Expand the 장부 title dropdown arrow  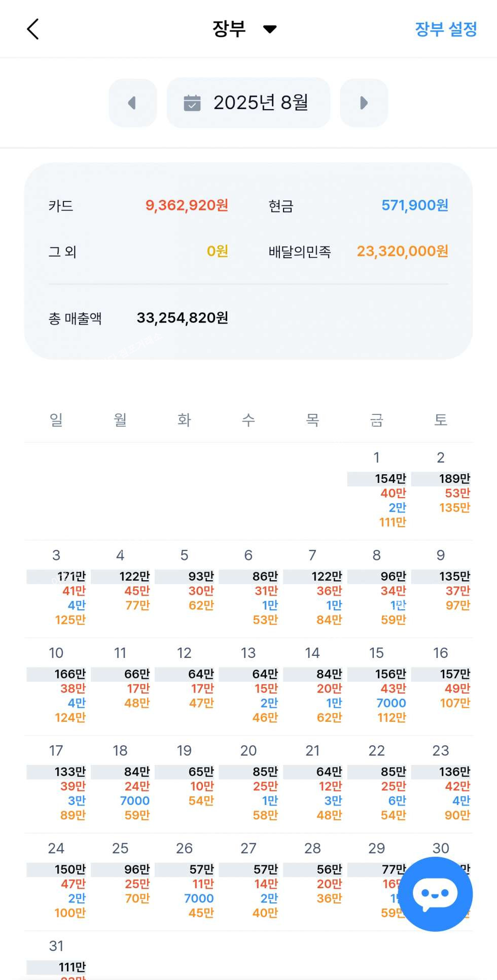coord(270,29)
